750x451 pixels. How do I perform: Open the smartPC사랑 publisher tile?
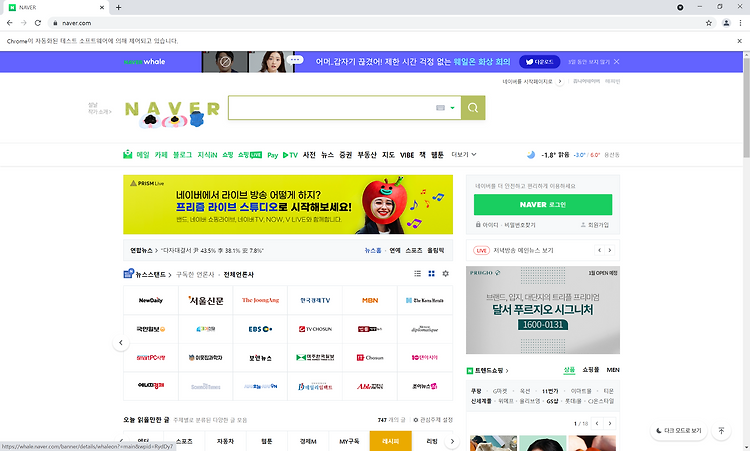(151, 358)
